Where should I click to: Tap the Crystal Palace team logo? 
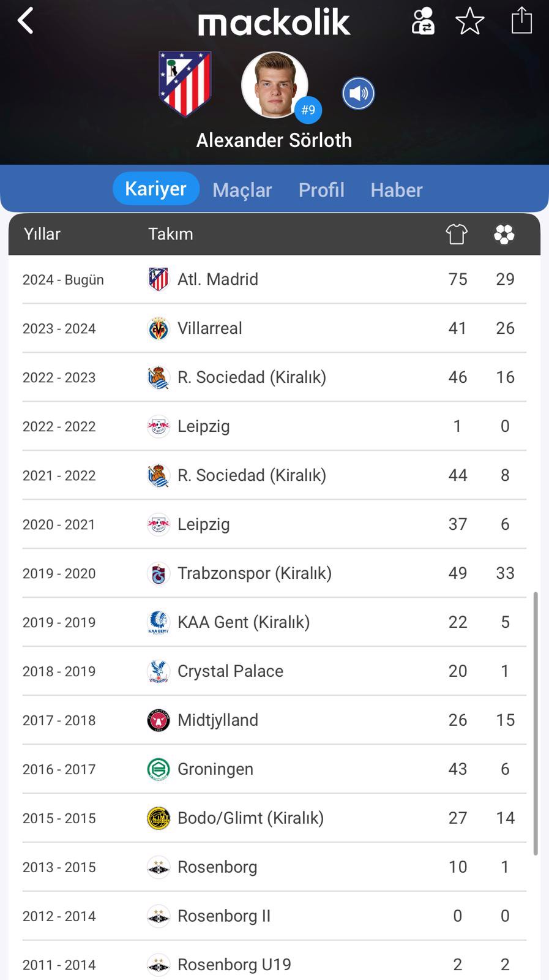click(159, 671)
